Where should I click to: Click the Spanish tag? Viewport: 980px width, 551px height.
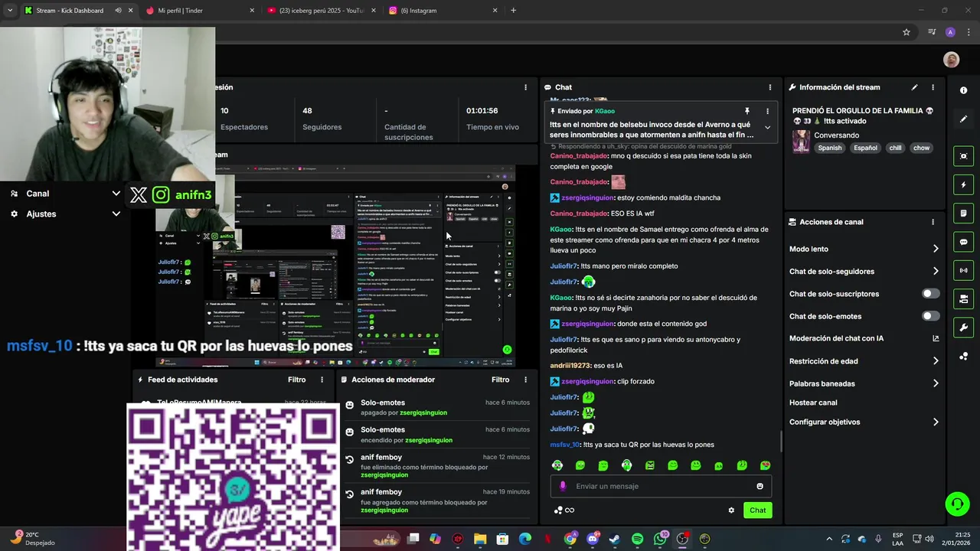click(x=829, y=148)
